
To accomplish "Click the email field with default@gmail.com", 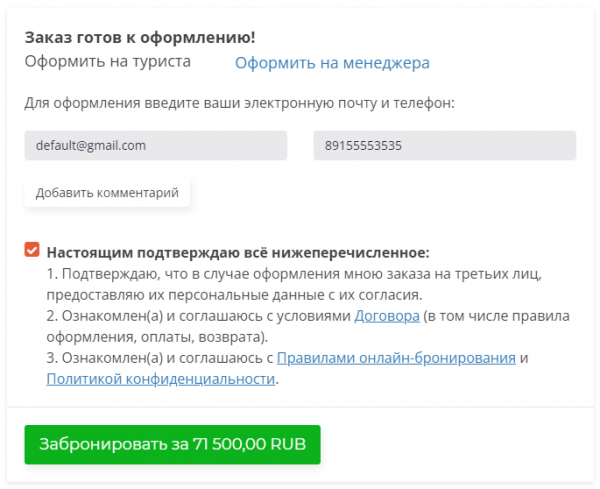I will 156,145.
